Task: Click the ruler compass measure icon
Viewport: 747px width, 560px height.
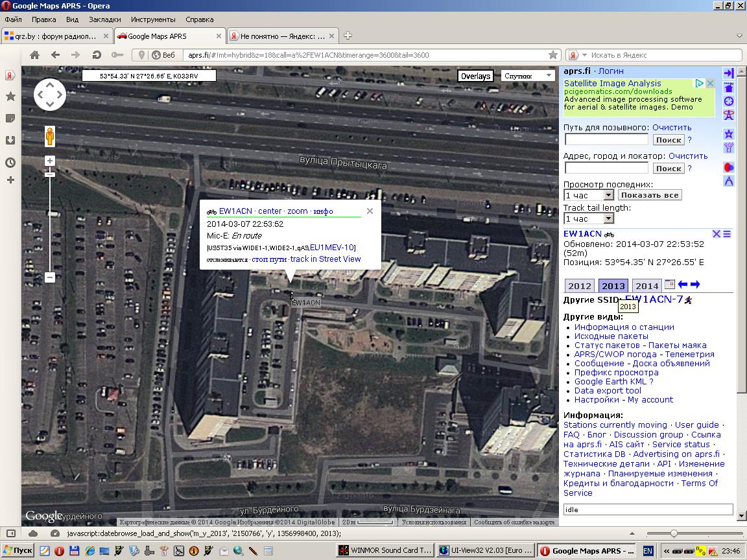Action: [x=729, y=181]
